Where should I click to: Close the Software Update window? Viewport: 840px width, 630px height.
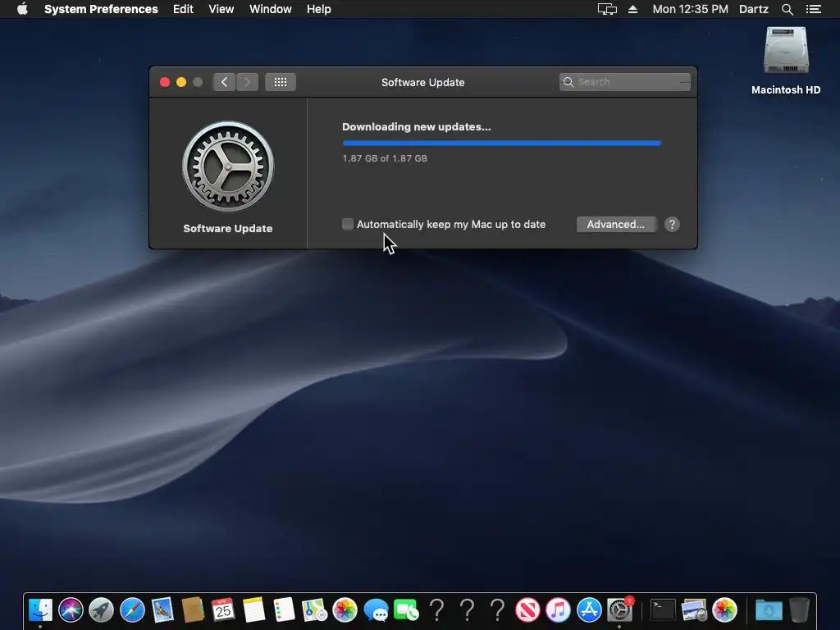[x=164, y=82]
